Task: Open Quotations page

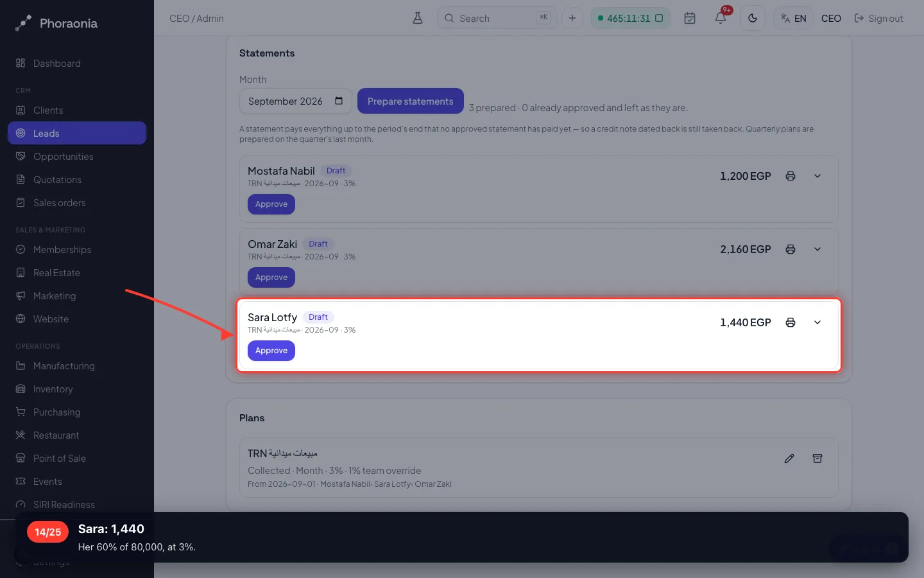Action: click(77, 179)
